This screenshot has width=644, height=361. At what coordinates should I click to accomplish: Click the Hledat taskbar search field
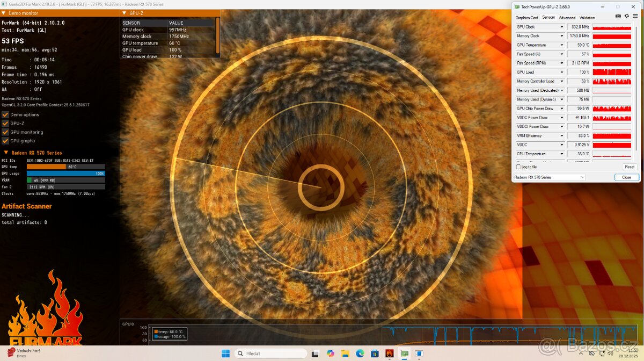(x=274, y=353)
